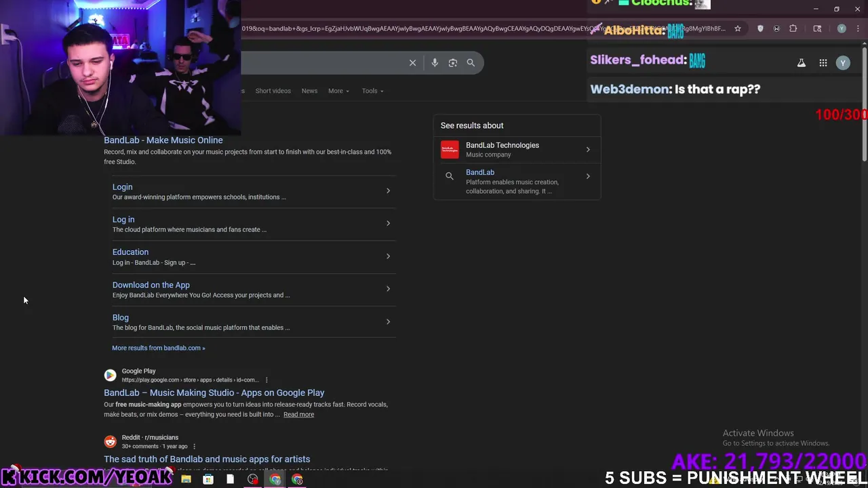
Task: Open the Login sitelink
Action: coord(122,187)
